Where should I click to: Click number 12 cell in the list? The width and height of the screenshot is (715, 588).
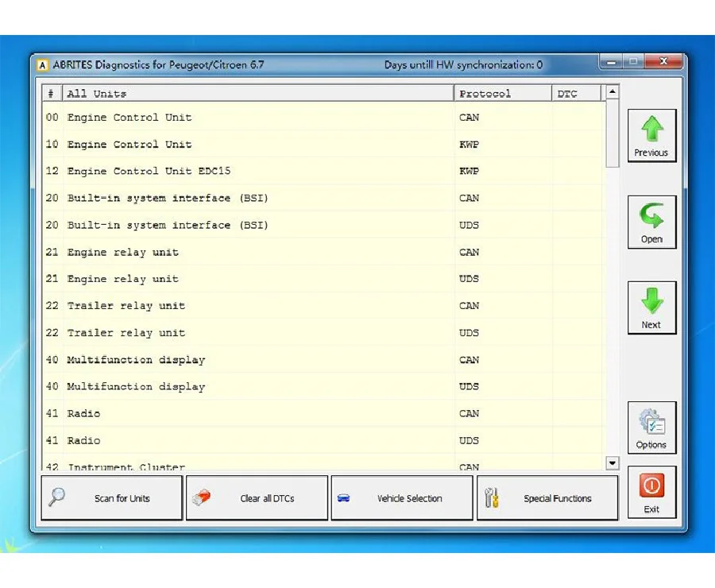coord(52,171)
